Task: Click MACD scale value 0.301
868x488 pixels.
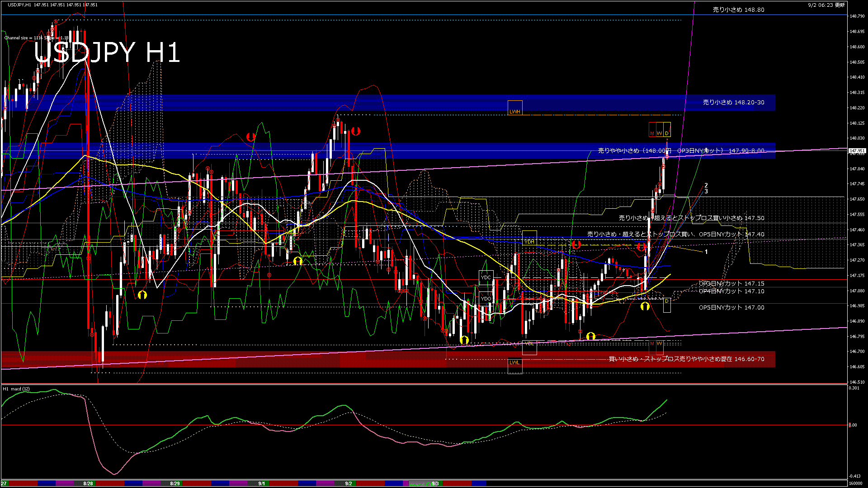Action: click(x=854, y=388)
